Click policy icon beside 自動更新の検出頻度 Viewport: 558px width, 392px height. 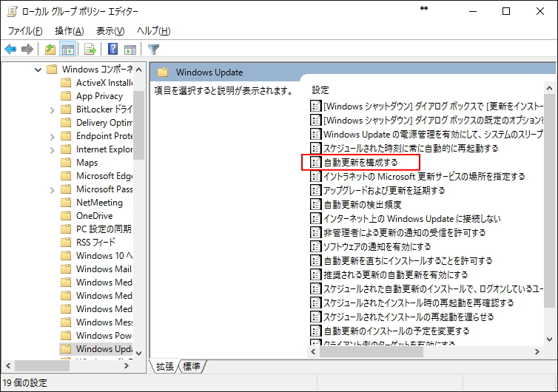click(x=315, y=204)
